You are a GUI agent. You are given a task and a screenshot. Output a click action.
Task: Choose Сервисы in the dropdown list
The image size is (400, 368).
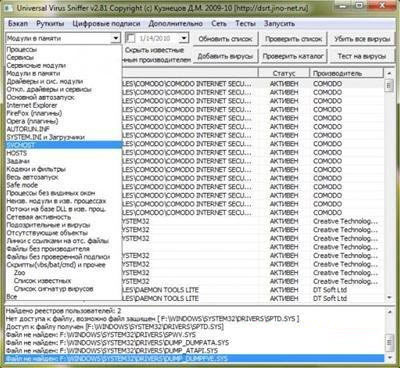63,57
